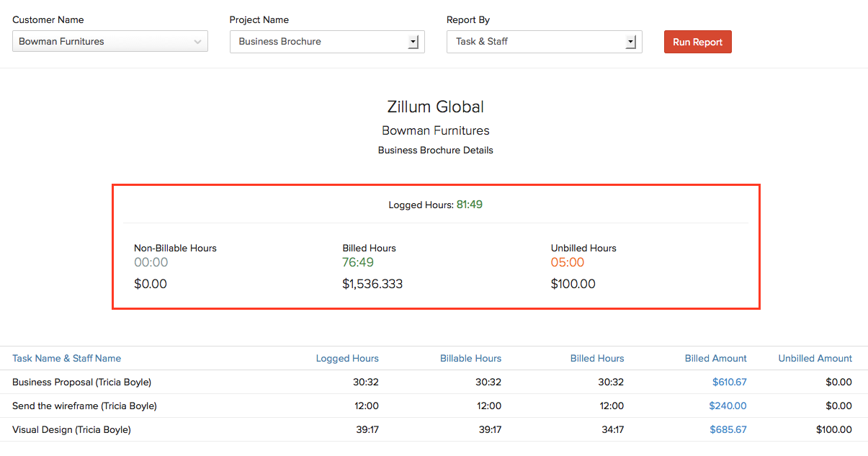Image resolution: width=868 pixels, height=456 pixels.
Task: Click Unbilled Amount $0.00 in Business Proposal row
Action: click(839, 382)
